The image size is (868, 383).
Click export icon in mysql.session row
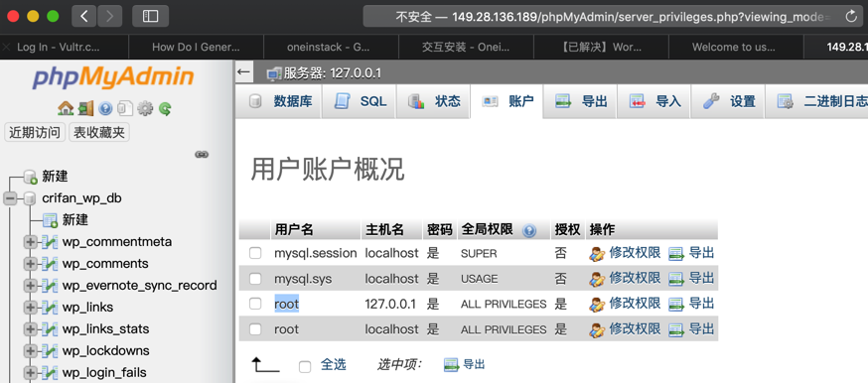point(676,254)
